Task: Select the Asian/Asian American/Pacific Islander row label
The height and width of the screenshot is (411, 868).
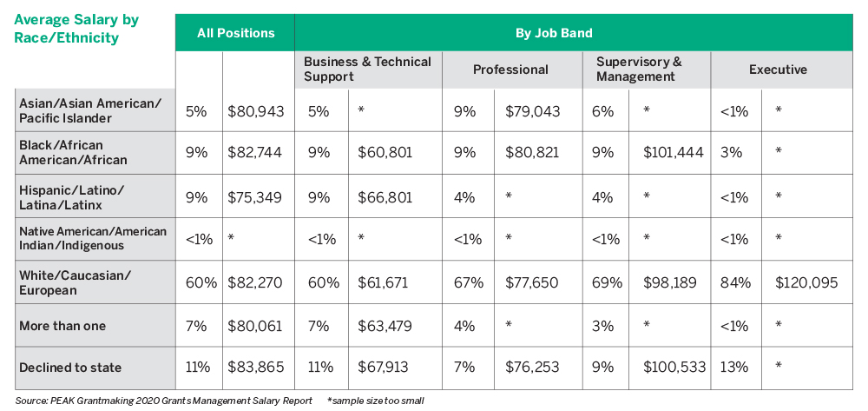Action: coord(90,110)
